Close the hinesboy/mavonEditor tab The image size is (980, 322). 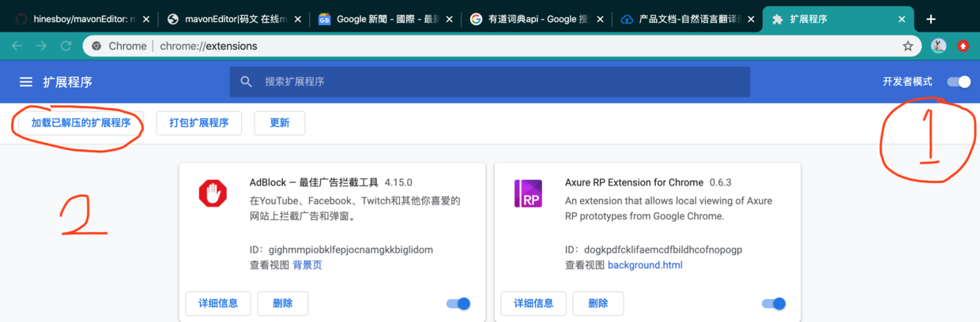[x=145, y=19]
